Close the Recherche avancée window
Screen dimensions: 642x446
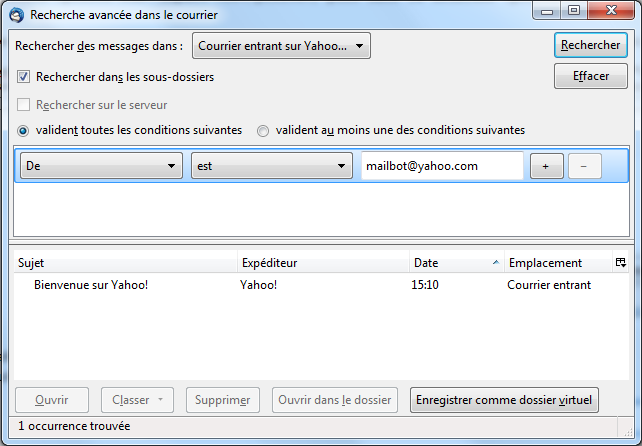[611, 11]
